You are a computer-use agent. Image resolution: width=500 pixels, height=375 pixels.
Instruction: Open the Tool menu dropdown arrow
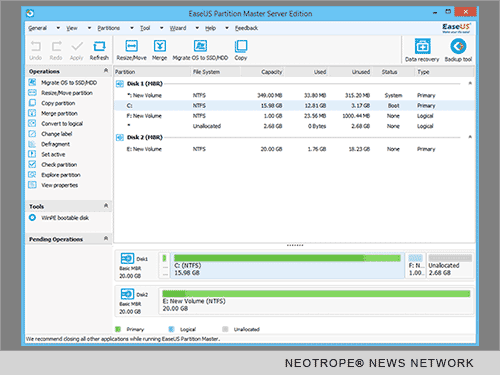coord(161,28)
